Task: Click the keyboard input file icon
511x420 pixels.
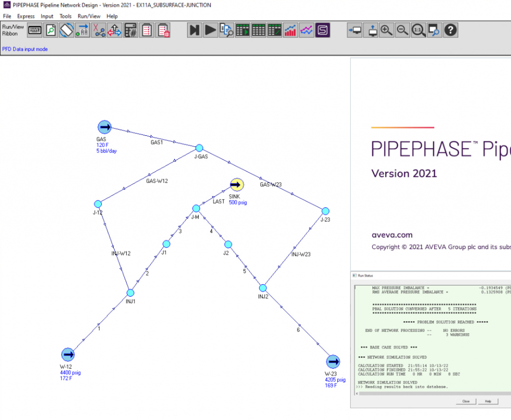Action: click(x=34, y=30)
